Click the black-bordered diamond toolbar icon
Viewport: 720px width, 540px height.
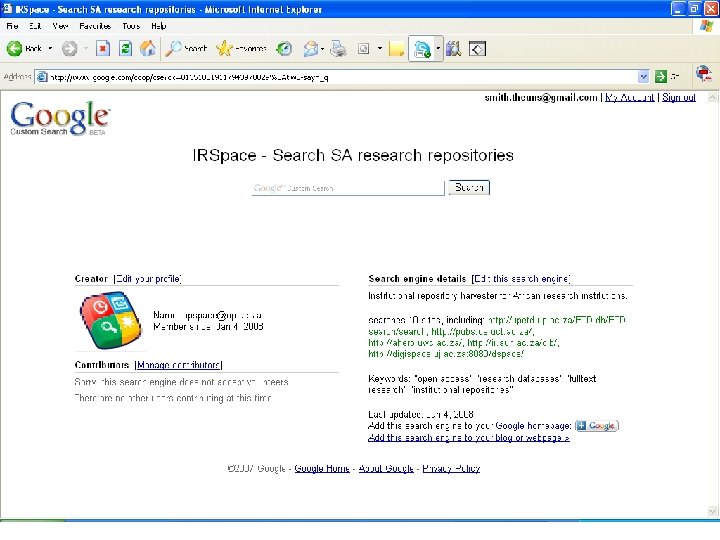point(477,48)
